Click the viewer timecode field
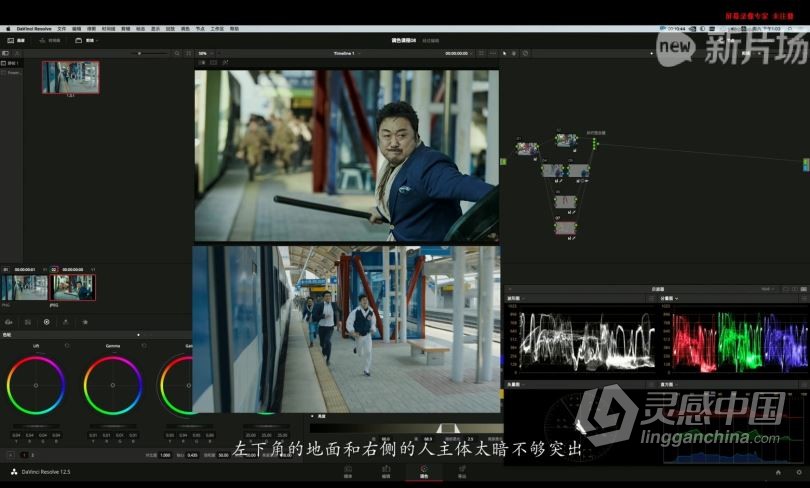This screenshot has height=488, width=810. pyautogui.click(x=458, y=53)
